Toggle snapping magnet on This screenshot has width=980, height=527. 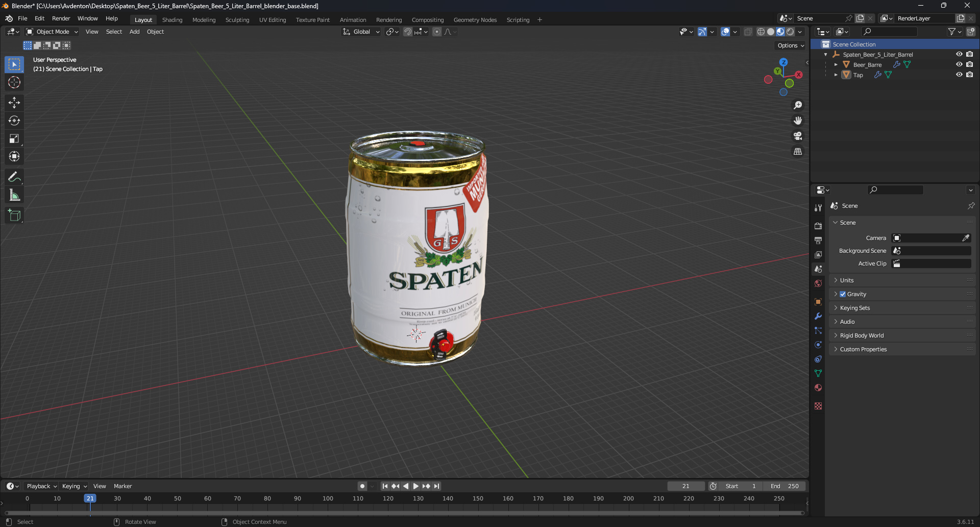click(x=408, y=32)
